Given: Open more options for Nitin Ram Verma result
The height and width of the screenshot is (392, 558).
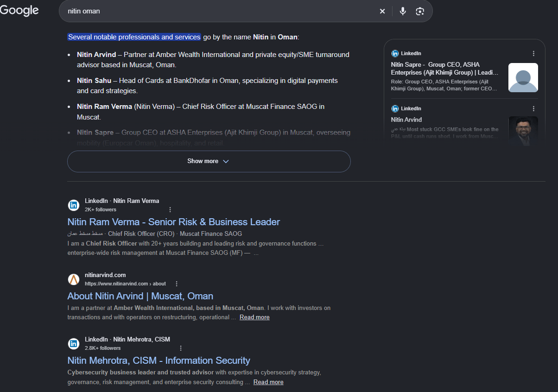Looking at the screenshot, I should point(170,209).
